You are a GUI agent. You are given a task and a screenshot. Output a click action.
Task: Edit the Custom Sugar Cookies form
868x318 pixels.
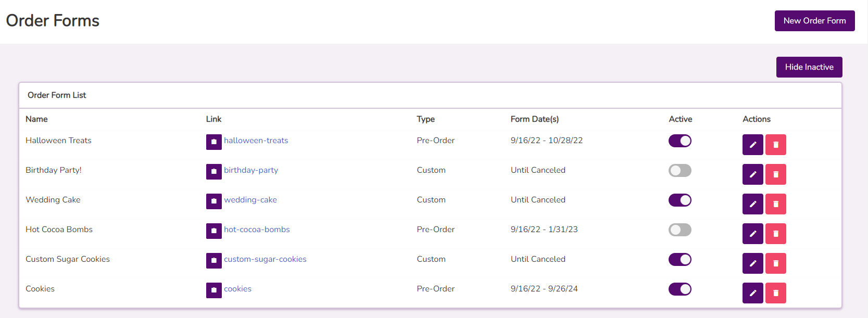[752, 263]
